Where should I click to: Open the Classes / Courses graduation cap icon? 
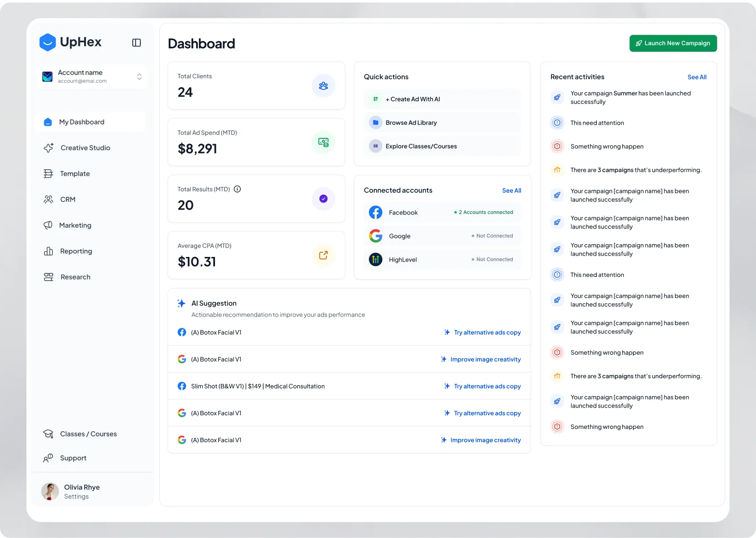48,434
